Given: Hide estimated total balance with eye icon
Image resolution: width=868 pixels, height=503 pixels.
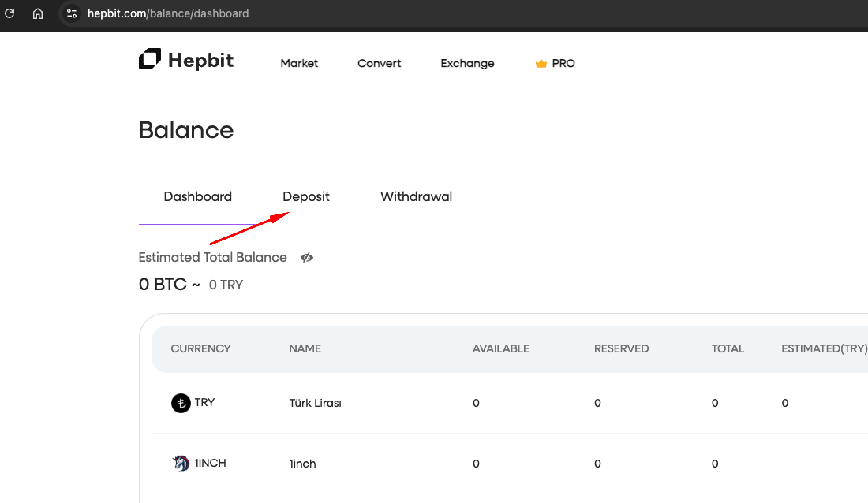Looking at the screenshot, I should (x=307, y=257).
